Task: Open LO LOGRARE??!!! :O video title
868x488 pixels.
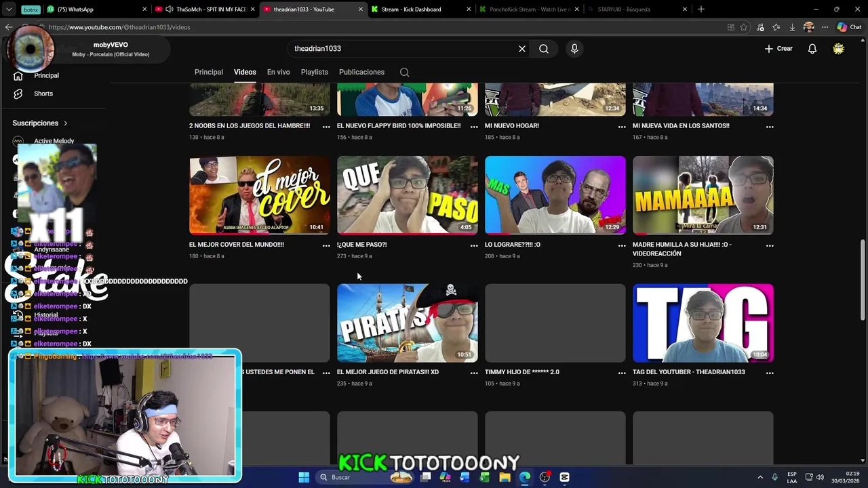Action: click(513, 245)
